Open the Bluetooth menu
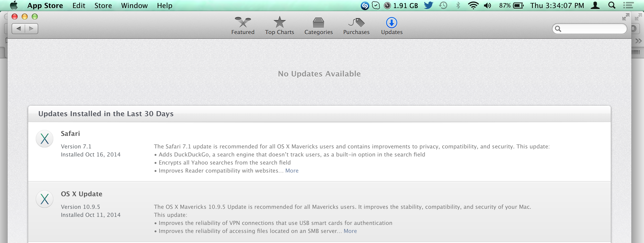Image resolution: width=644 pixels, height=243 pixels. (x=458, y=6)
